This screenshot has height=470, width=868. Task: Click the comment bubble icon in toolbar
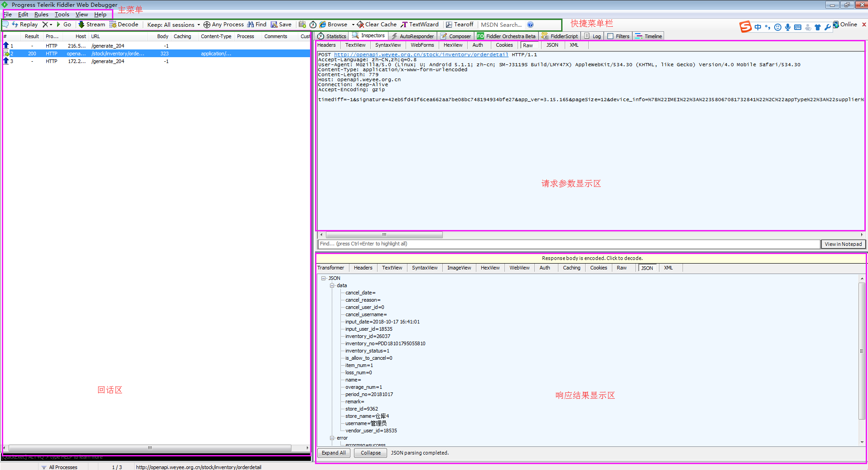[x=6, y=24]
